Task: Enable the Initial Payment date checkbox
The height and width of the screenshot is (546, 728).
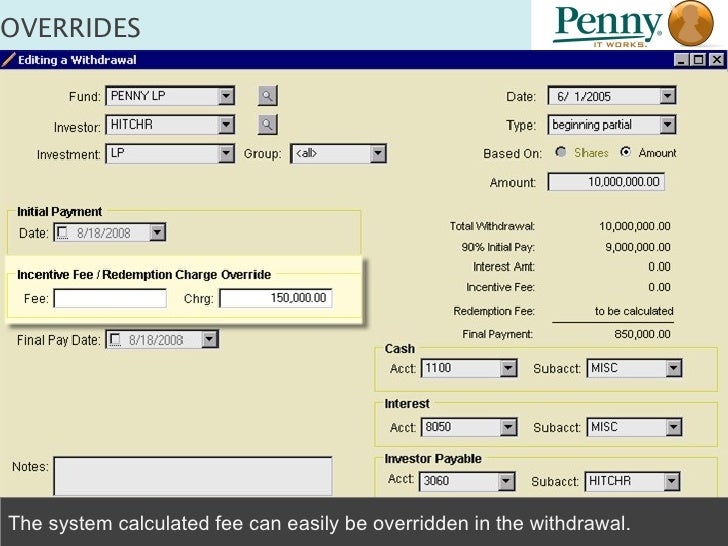Action: (x=62, y=232)
